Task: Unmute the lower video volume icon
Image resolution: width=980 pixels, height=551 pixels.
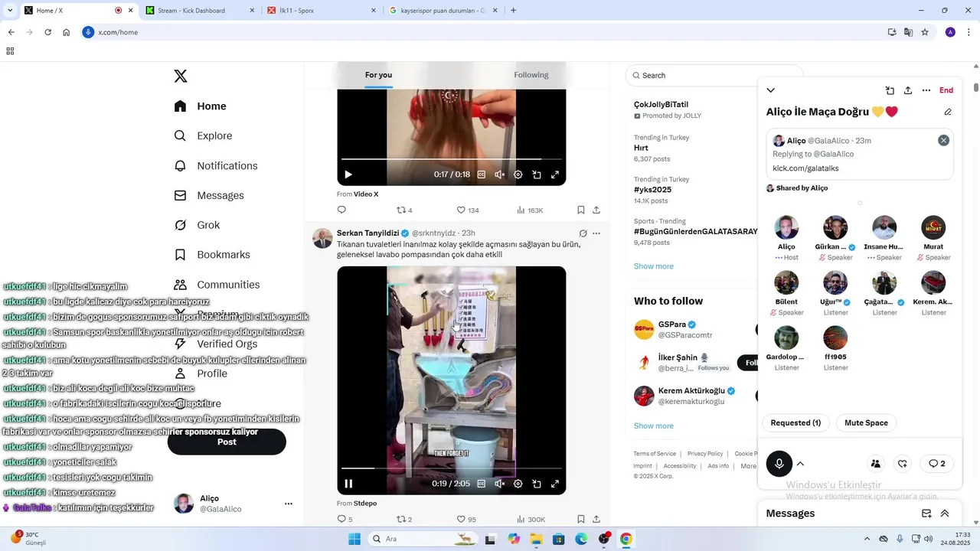Action: pyautogui.click(x=500, y=484)
